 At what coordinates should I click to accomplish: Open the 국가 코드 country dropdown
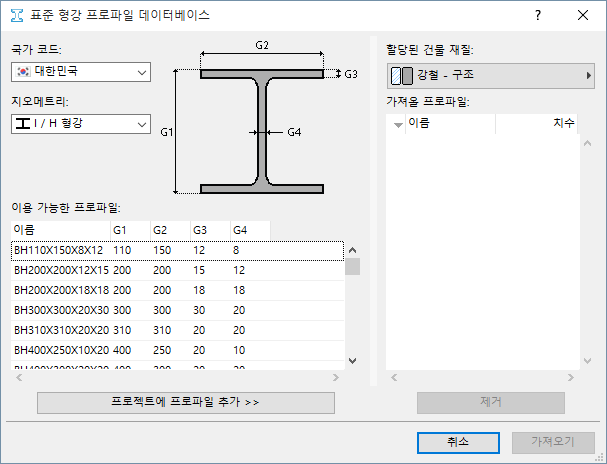click(x=81, y=72)
